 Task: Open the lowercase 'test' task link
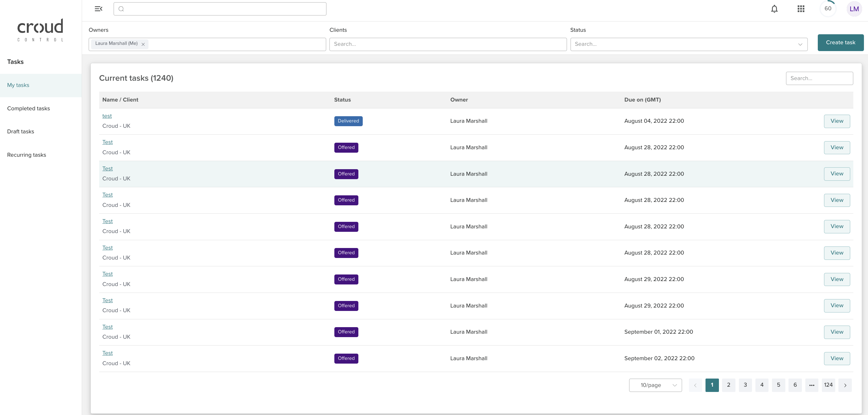click(x=107, y=116)
